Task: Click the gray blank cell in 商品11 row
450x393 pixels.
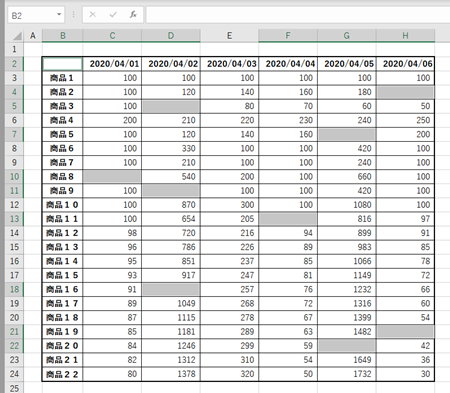Action: pyautogui.click(x=288, y=219)
